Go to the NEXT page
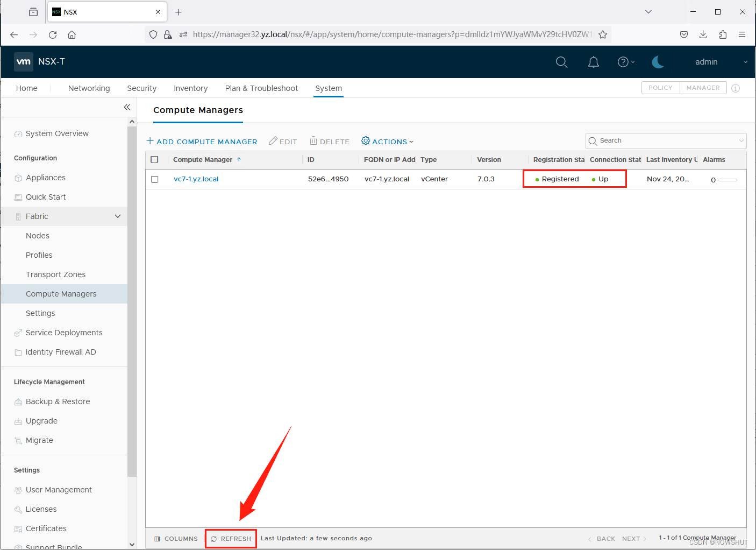The image size is (756, 550). pyautogui.click(x=634, y=539)
